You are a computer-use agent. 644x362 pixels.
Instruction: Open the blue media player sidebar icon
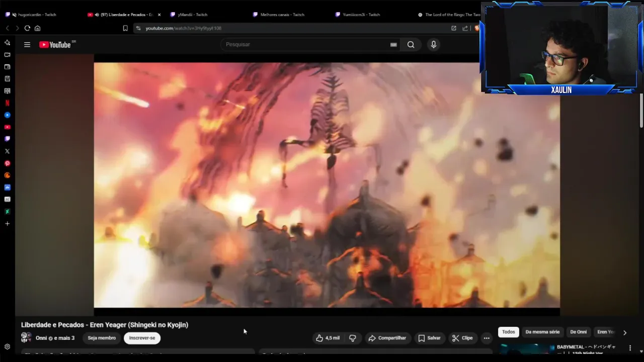click(7, 115)
